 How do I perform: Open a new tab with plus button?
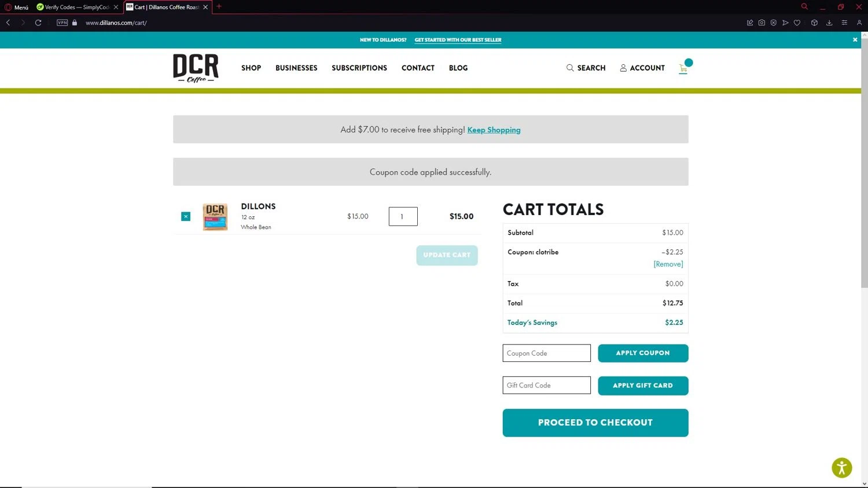tap(219, 6)
